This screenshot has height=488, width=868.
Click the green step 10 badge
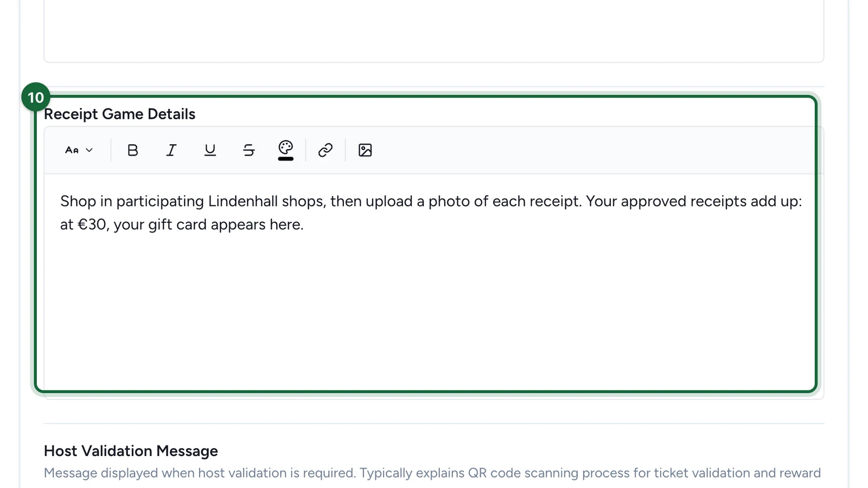[x=36, y=97]
